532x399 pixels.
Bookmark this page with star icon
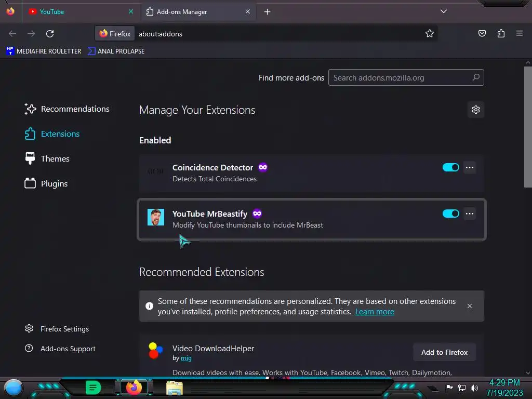(430, 33)
